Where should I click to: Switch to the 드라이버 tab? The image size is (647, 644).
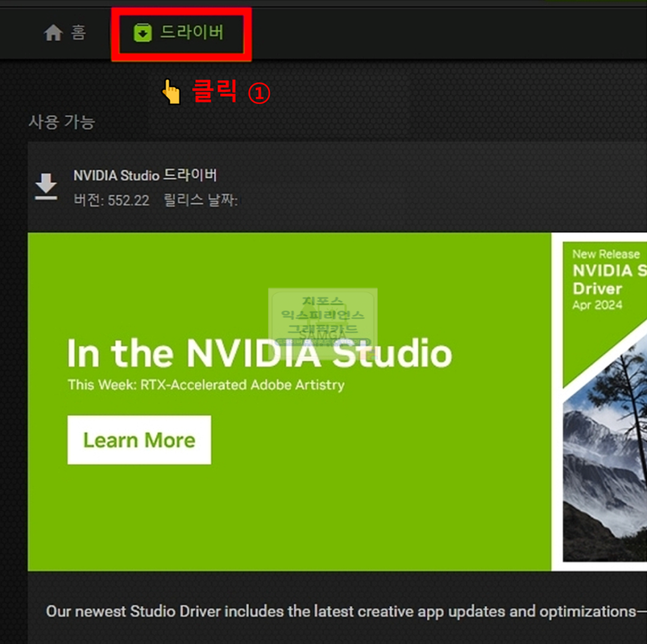point(179,33)
